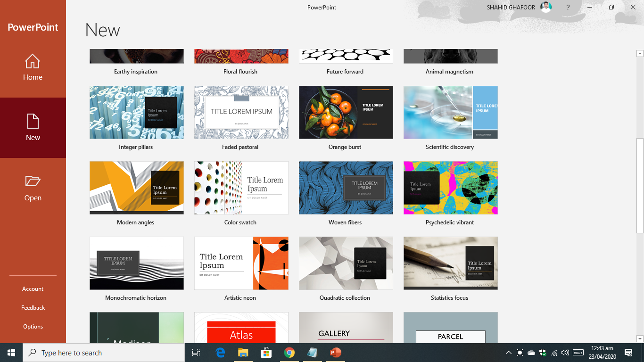The width and height of the screenshot is (644, 362).
Task: Click the Help question mark icon
Action: click(x=568, y=7)
